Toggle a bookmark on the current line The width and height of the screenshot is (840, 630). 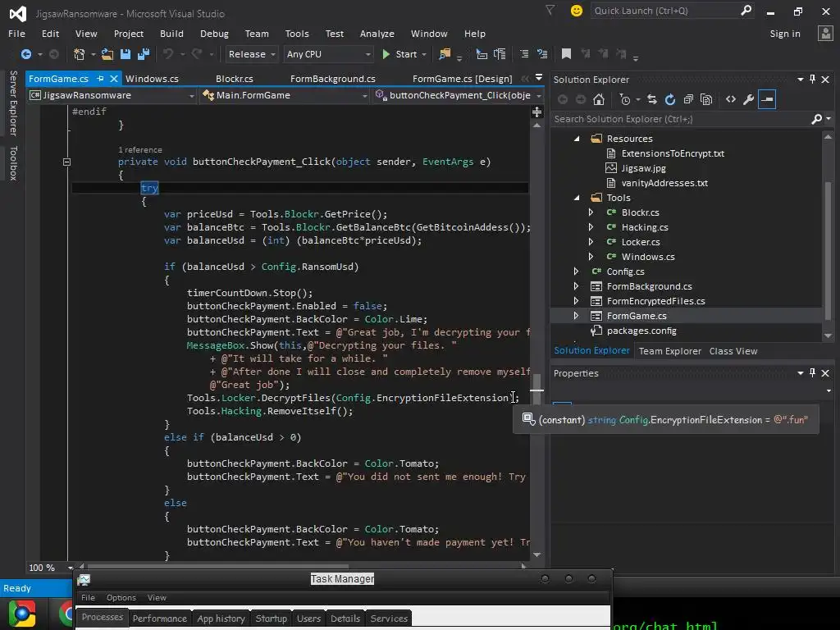coord(566,54)
